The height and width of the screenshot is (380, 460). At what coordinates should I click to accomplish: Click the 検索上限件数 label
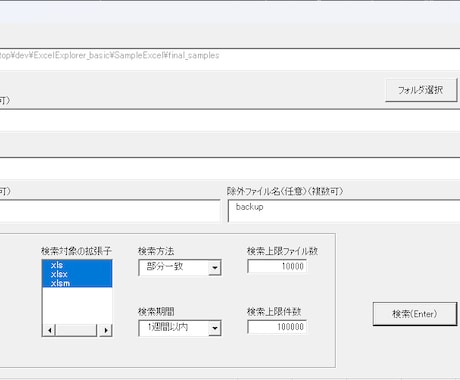click(x=274, y=312)
